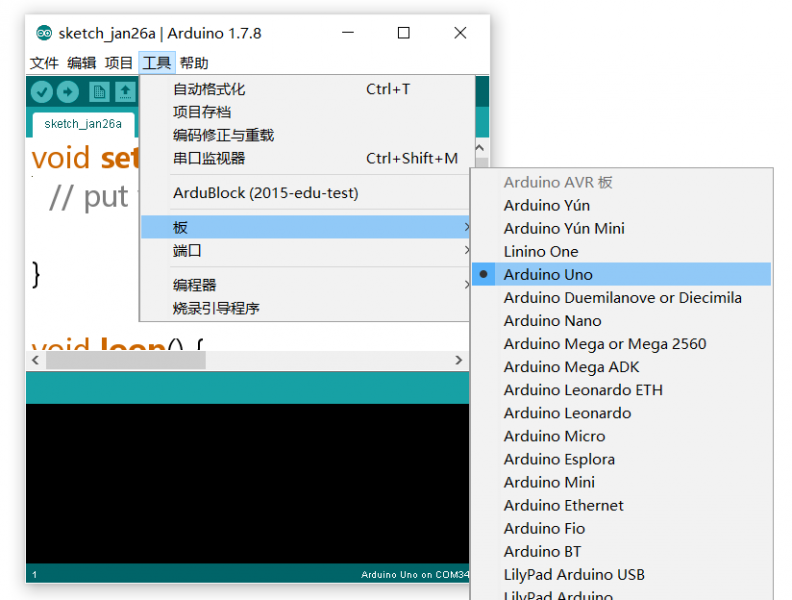Choose Arduino Nano as the board
The height and width of the screenshot is (600, 792).
(552, 321)
